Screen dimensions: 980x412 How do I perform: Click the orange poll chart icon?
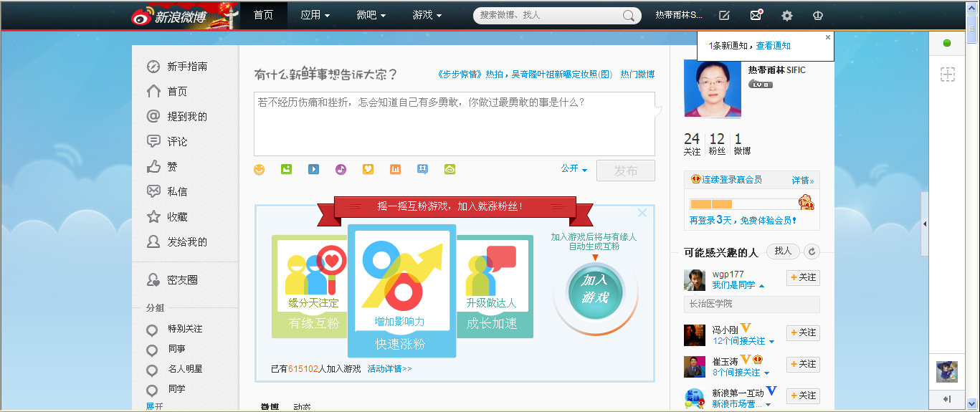click(395, 170)
